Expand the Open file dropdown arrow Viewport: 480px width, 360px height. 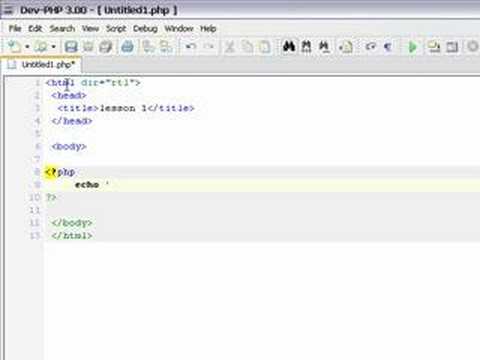coord(53,47)
